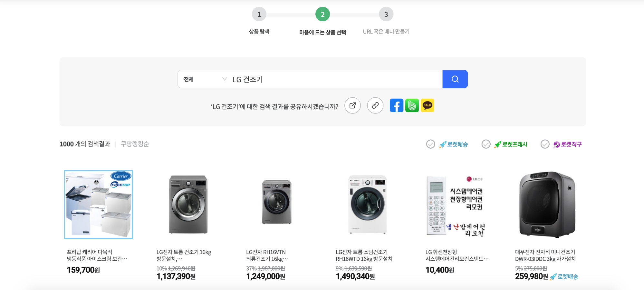The height and width of the screenshot is (290, 644).
Task: Share results on Naver Band
Action: pos(412,105)
